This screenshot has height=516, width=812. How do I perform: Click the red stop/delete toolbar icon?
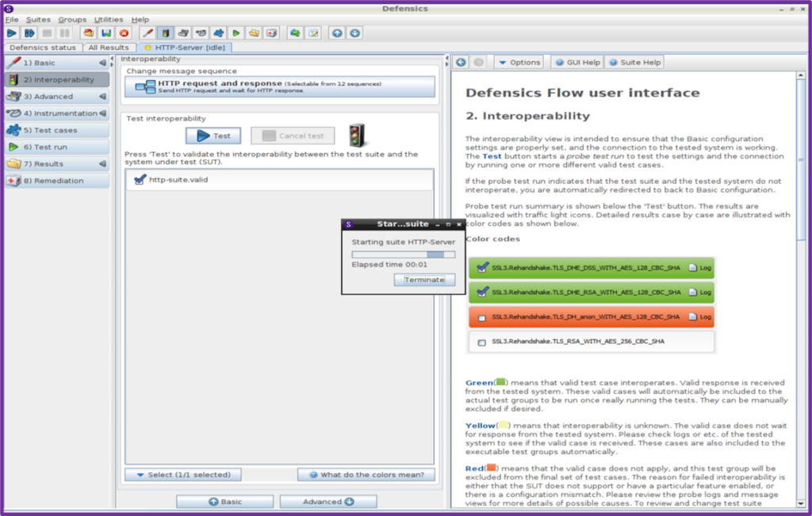tap(124, 33)
